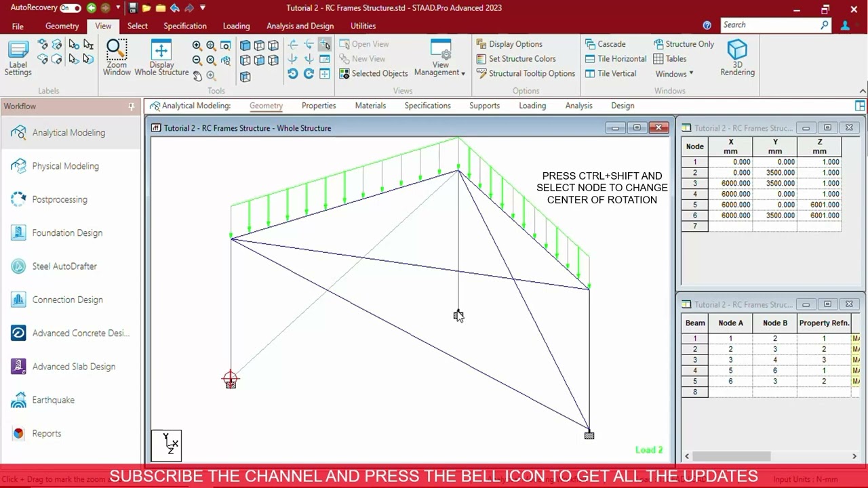The width and height of the screenshot is (868, 488).
Task: Click Selected Objects view button
Action: [374, 74]
